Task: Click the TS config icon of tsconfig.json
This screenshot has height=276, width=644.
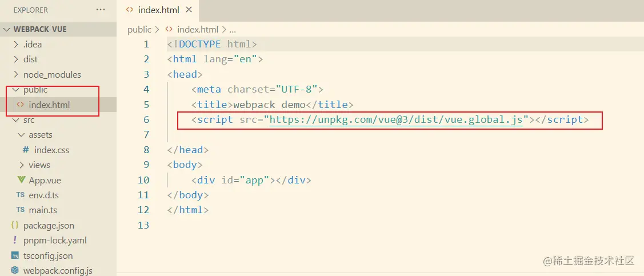Action: (x=15, y=255)
